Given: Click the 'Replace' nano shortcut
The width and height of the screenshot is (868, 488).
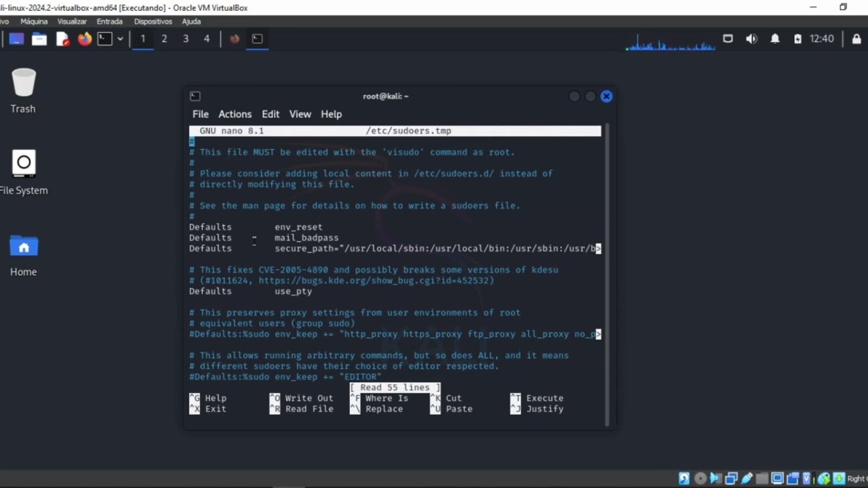Looking at the screenshot, I should (384, 409).
